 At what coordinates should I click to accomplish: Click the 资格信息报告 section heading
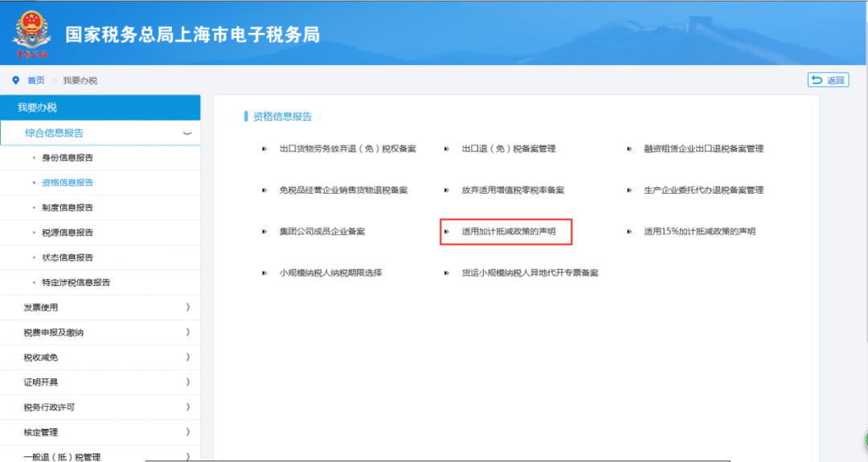(x=282, y=117)
